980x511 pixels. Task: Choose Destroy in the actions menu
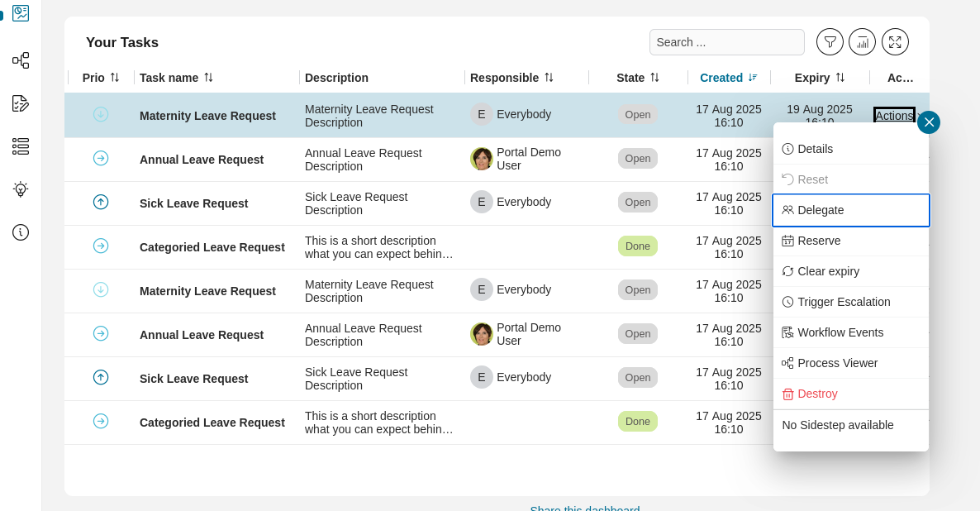(817, 394)
